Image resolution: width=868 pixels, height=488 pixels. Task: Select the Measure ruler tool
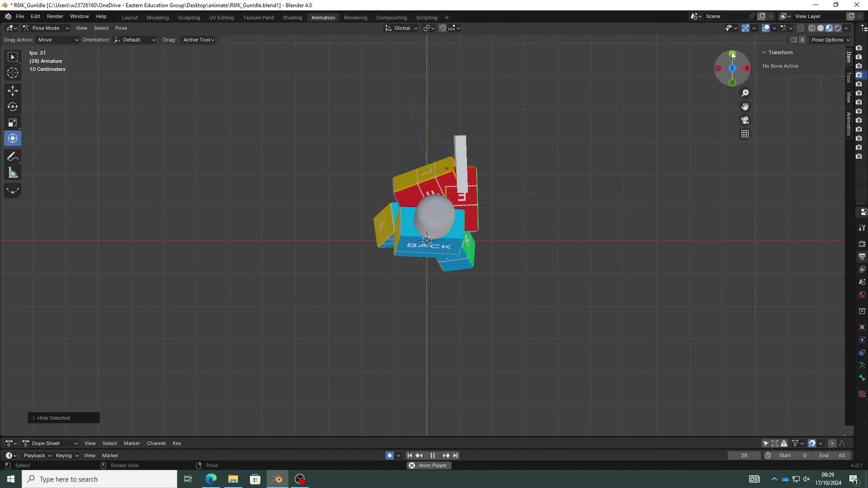[x=13, y=173]
